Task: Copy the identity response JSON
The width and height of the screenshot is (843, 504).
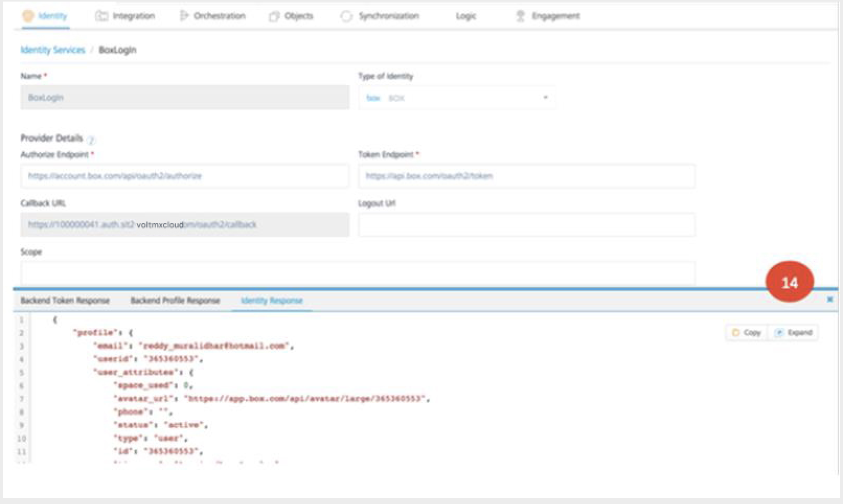Action: [747, 333]
